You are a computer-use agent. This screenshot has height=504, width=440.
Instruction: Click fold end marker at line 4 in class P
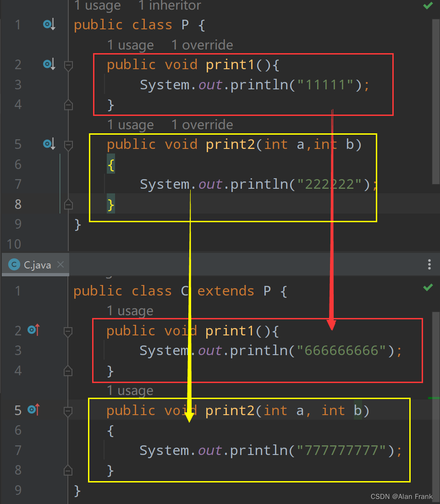tap(68, 105)
